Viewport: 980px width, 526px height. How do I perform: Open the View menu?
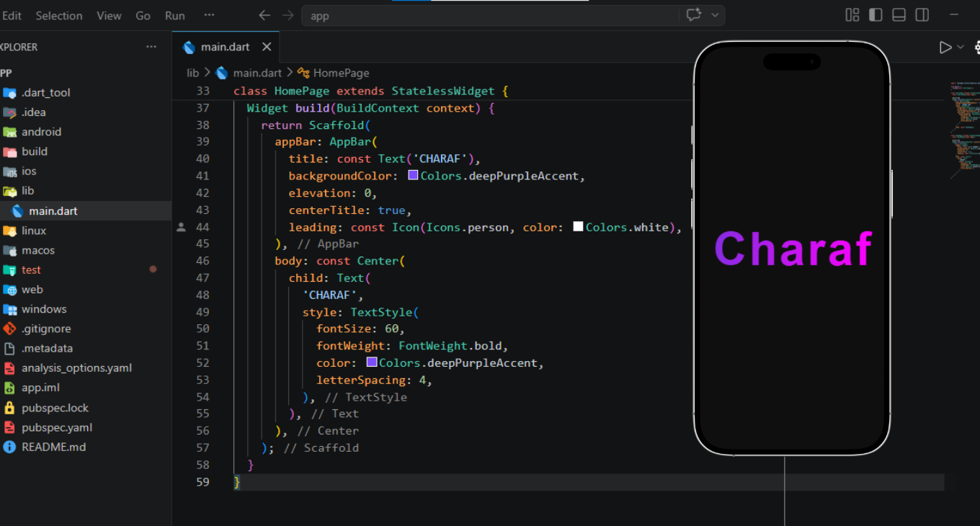(109, 15)
